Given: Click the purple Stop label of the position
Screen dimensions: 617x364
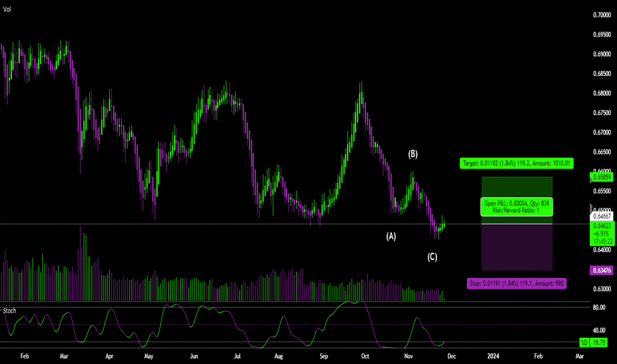Looking at the screenshot, I should pyautogui.click(x=516, y=283).
